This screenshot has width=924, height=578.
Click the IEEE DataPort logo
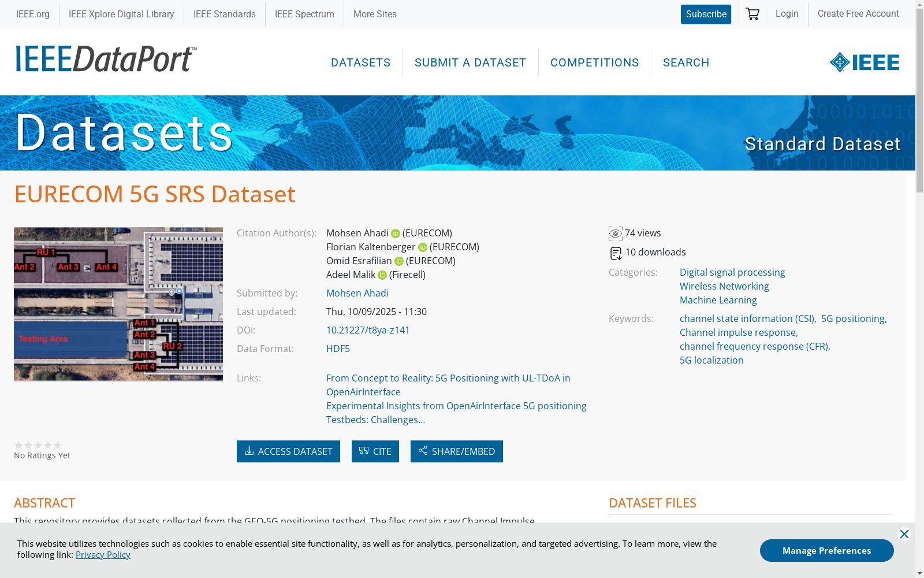coord(106,59)
